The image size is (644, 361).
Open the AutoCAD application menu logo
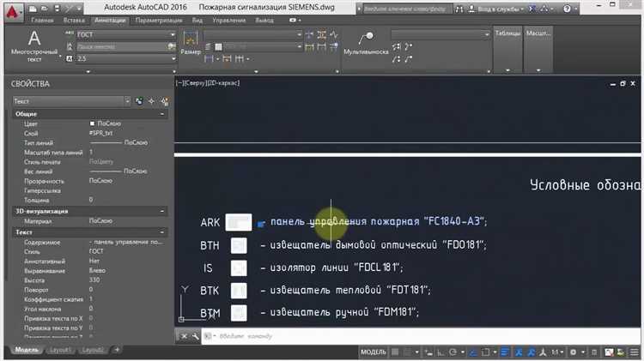(x=13, y=12)
